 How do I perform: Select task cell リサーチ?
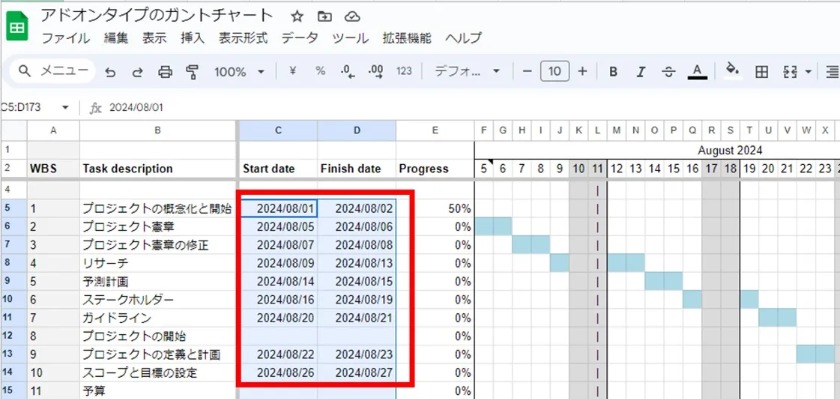158,264
